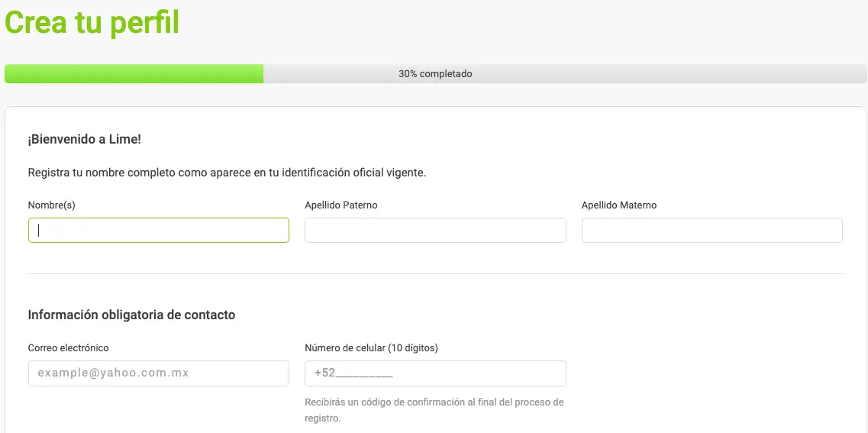Click the '30% completado' progress label

(x=435, y=73)
